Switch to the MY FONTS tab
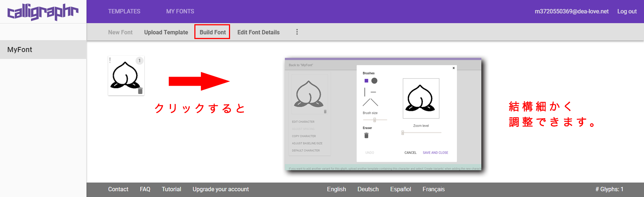The height and width of the screenshot is (197, 644). (180, 12)
